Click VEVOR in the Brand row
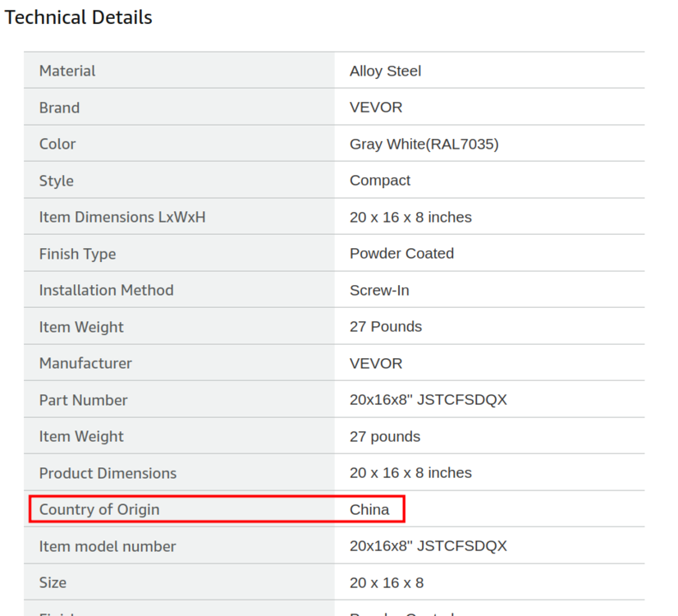 click(x=376, y=108)
